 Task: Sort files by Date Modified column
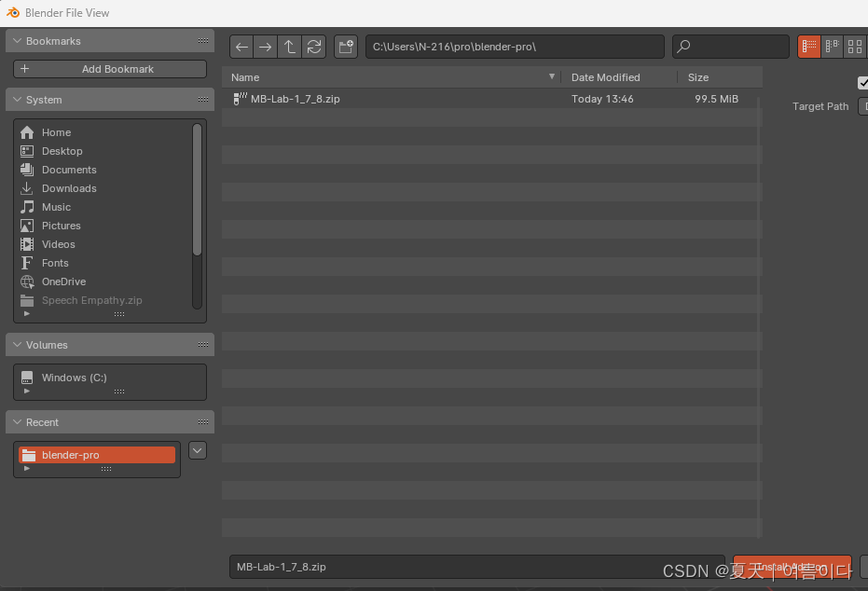click(x=619, y=77)
